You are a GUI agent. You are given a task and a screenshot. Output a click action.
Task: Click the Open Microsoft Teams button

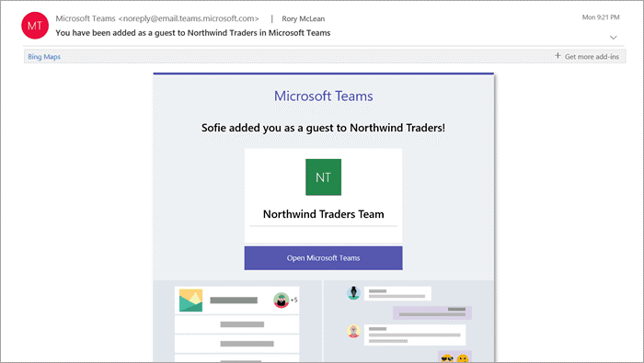coord(323,258)
